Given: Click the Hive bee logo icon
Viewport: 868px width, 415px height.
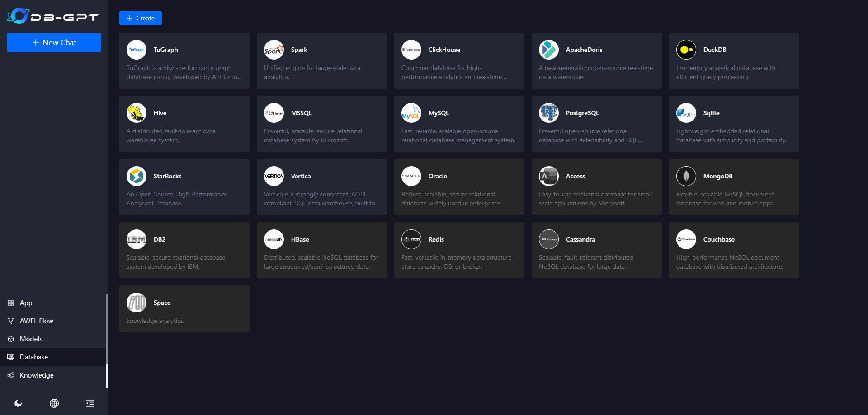Looking at the screenshot, I should coord(137,113).
